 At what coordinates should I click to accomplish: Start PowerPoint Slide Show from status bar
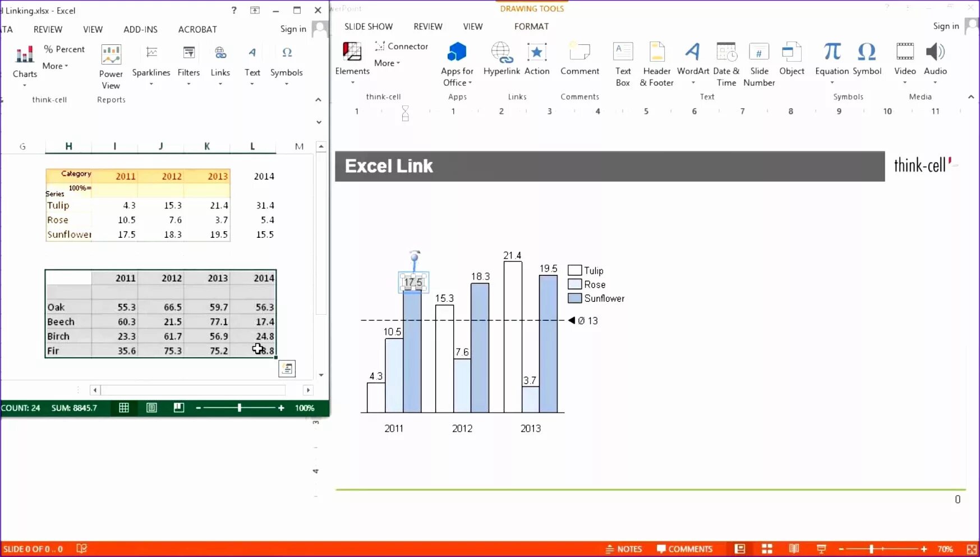(821, 549)
